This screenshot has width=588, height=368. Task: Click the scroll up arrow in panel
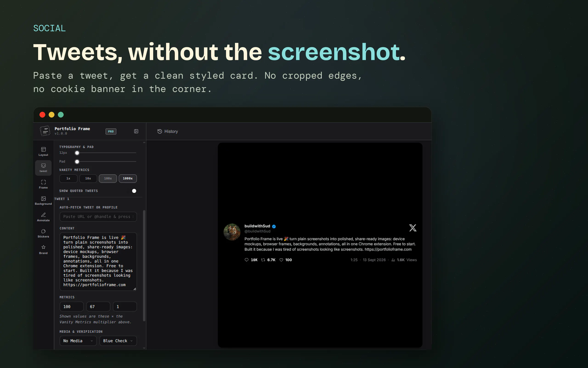[x=144, y=142]
